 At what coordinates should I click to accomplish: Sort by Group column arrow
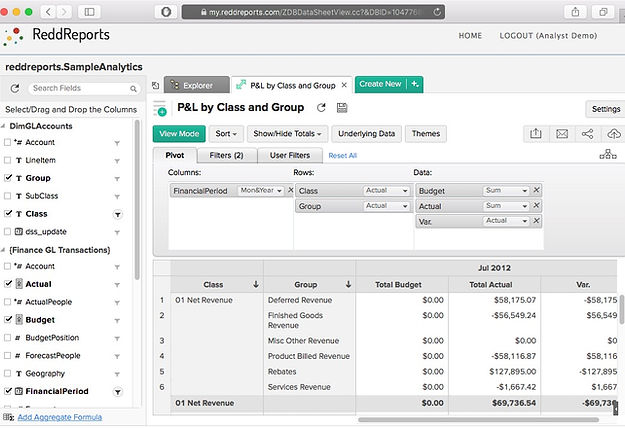pos(348,284)
